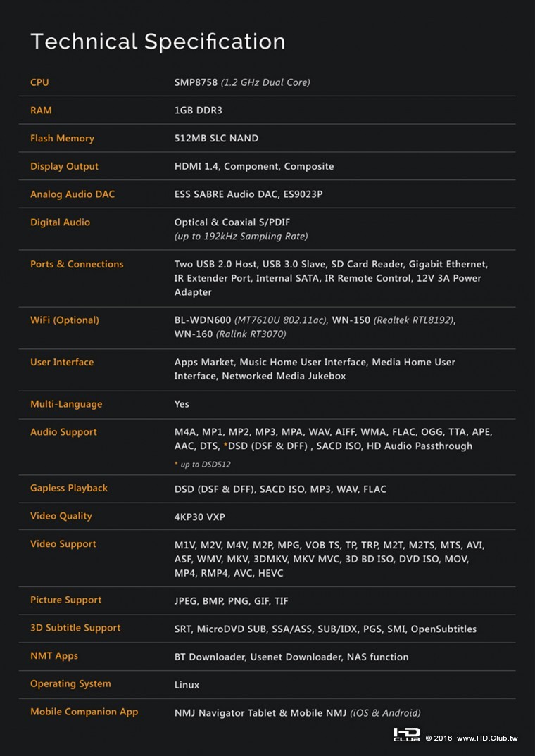Screen dimensions: 535x756
Task: Click the Multi-Language label
Action: click(66, 405)
